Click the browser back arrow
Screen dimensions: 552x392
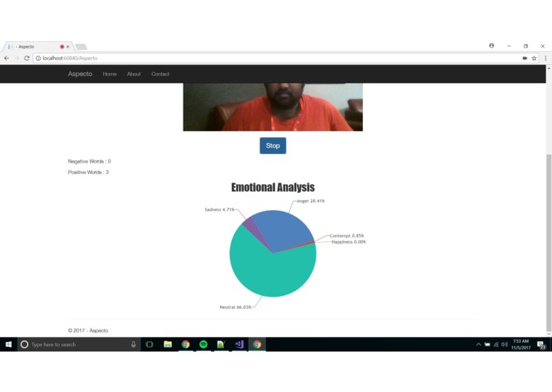6,59
